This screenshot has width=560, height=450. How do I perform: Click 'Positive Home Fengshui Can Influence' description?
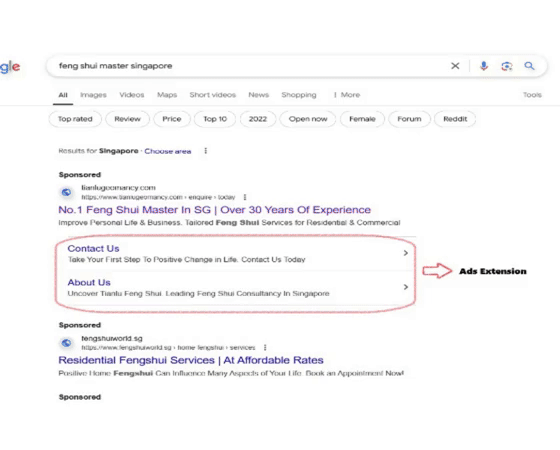click(x=231, y=373)
